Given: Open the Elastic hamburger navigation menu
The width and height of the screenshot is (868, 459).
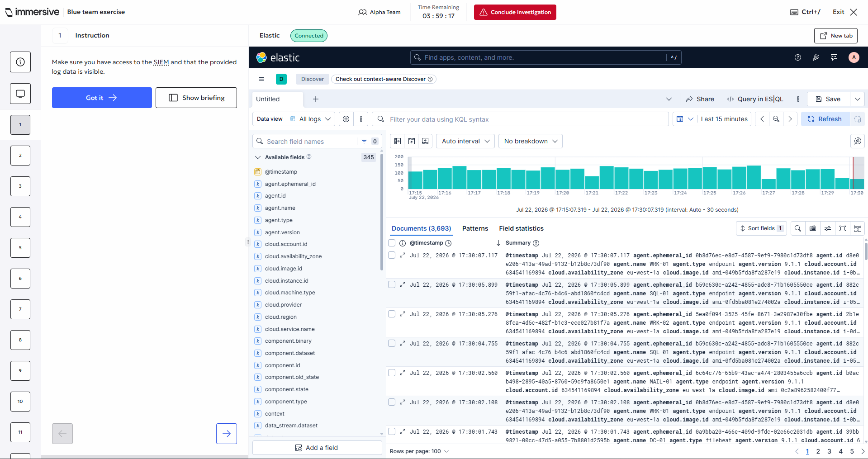Looking at the screenshot, I should click(261, 79).
